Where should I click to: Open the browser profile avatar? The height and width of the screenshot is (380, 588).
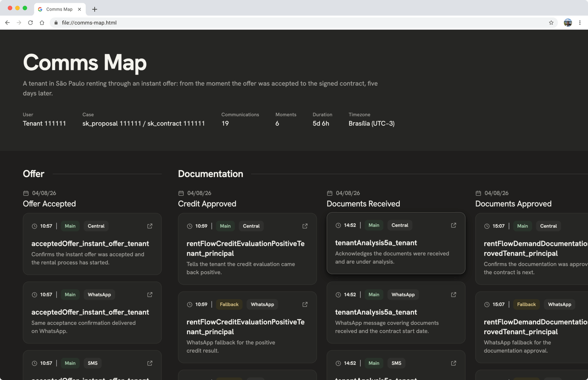[x=568, y=23]
